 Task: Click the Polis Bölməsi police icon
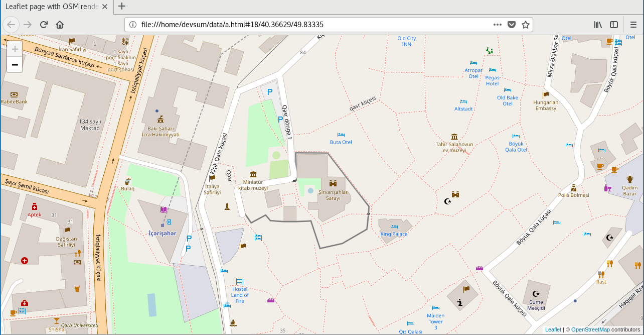coord(573,187)
